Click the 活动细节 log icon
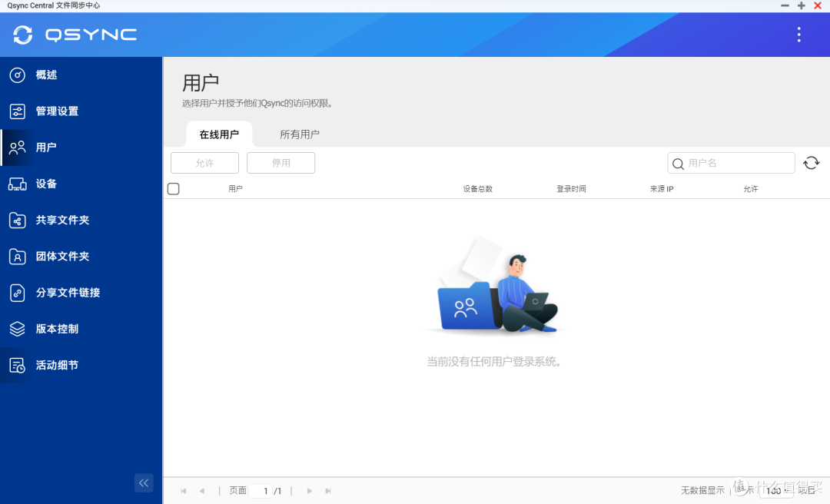Viewport: 830px width, 504px height. [x=17, y=365]
